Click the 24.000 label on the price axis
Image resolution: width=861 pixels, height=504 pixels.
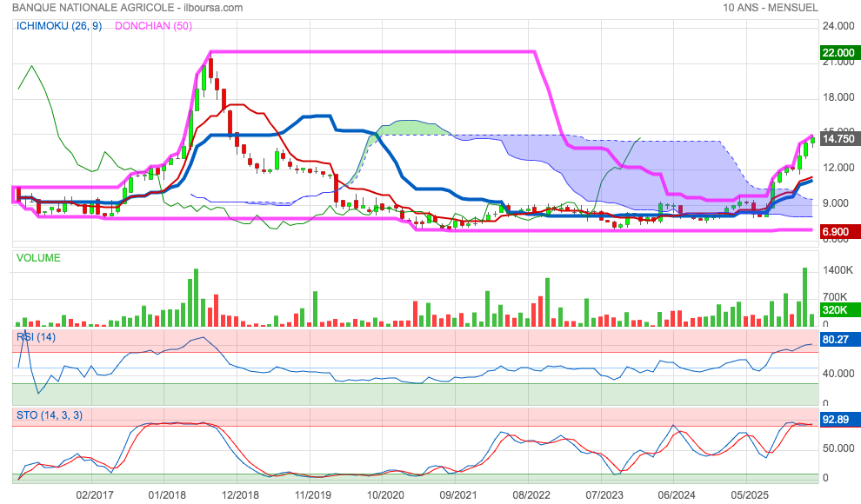838,25
